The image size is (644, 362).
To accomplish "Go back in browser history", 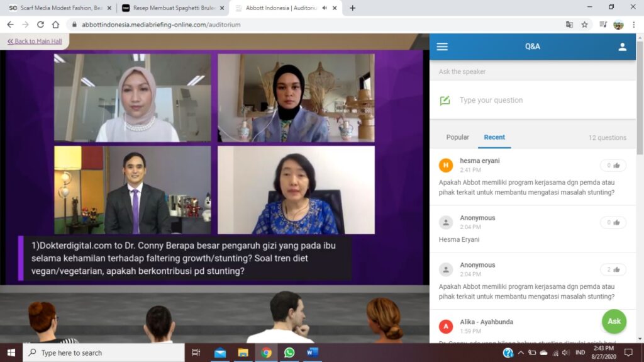I will tap(10, 25).
